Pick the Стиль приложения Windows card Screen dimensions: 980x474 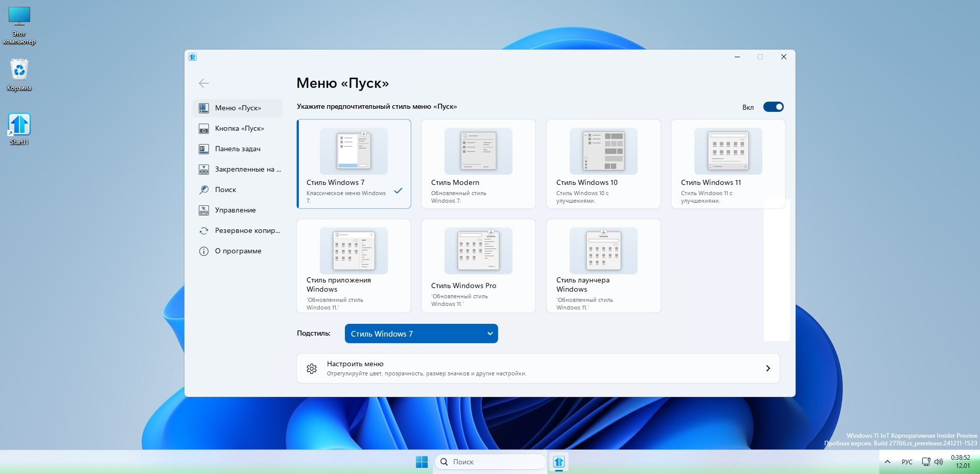pos(354,266)
